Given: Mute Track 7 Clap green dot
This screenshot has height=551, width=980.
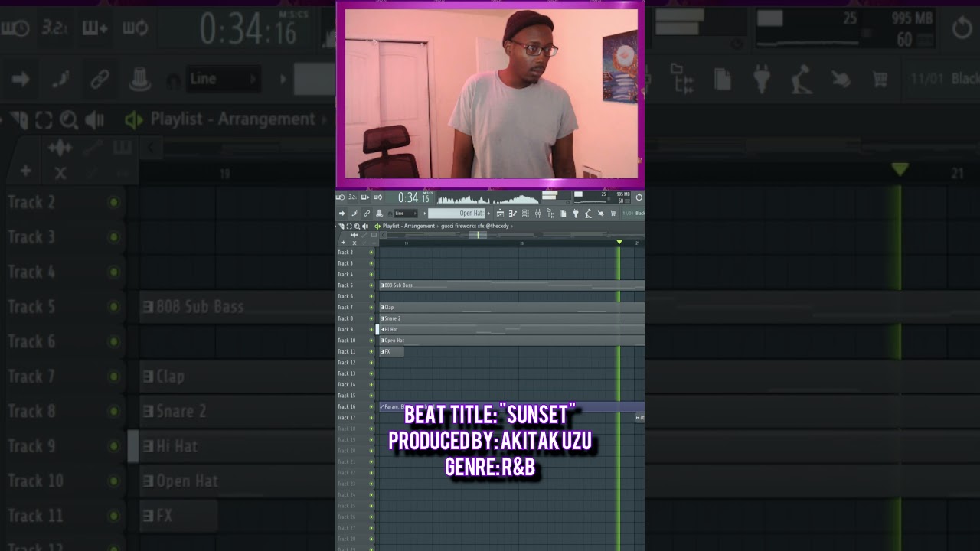Looking at the screenshot, I should (x=371, y=308).
